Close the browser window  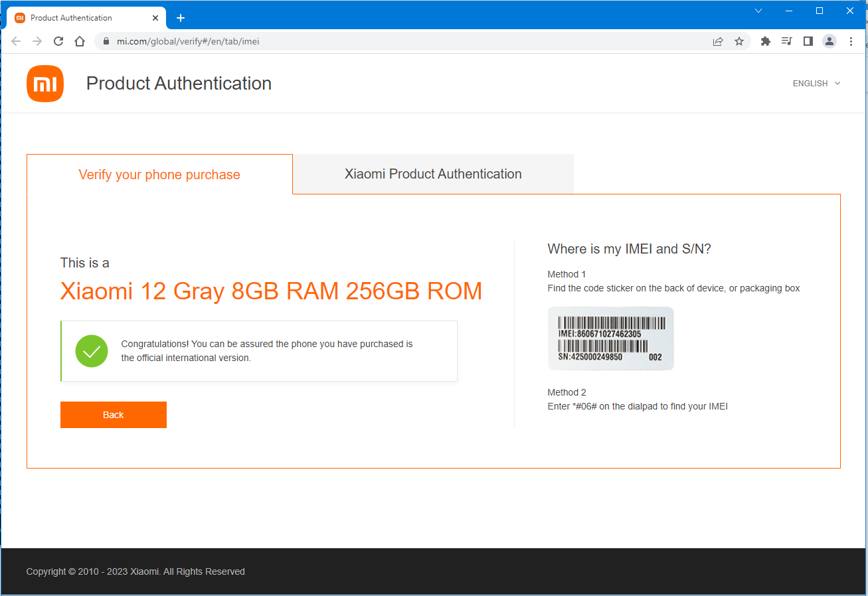(x=850, y=11)
